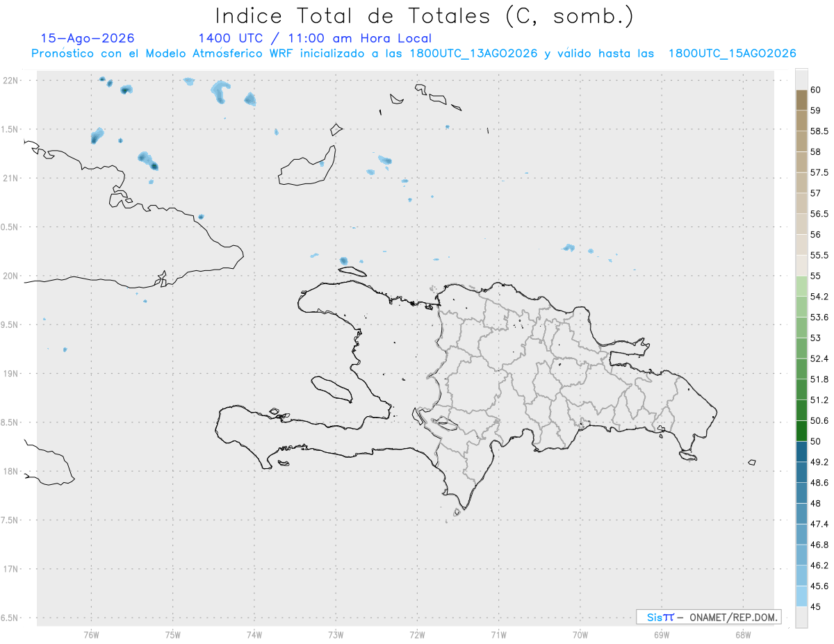Viewport: 834px width, 644px height.
Task: Click colorbar value "46.2"
Action: pyautogui.click(x=819, y=565)
